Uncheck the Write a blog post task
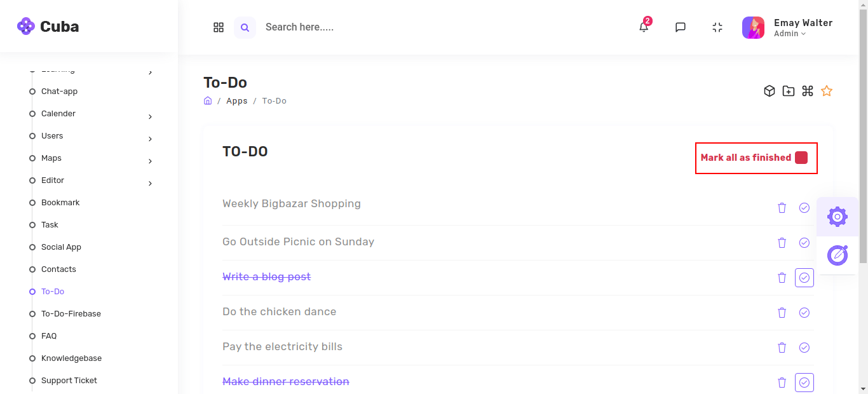 click(x=804, y=278)
